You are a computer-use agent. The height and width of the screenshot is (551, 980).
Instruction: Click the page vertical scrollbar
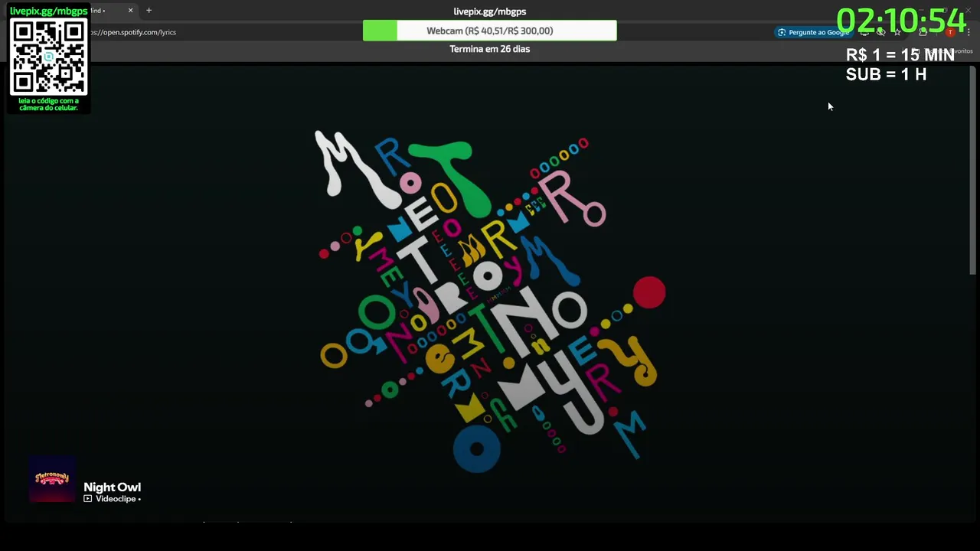(x=973, y=170)
